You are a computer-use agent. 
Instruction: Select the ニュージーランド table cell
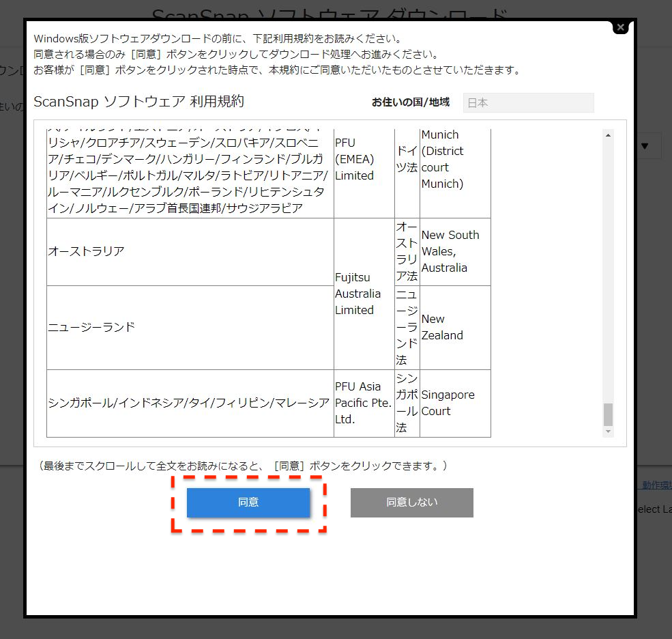190,328
